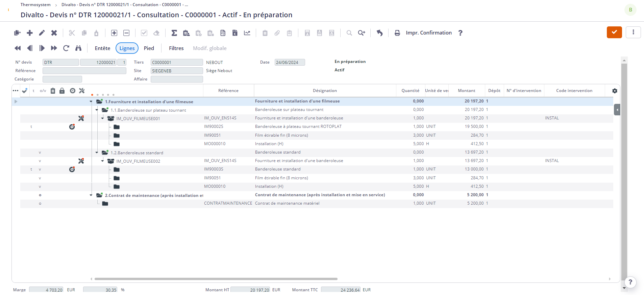Click the clipboard column header icon
The height and width of the screenshot is (295, 644).
(x=53, y=91)
